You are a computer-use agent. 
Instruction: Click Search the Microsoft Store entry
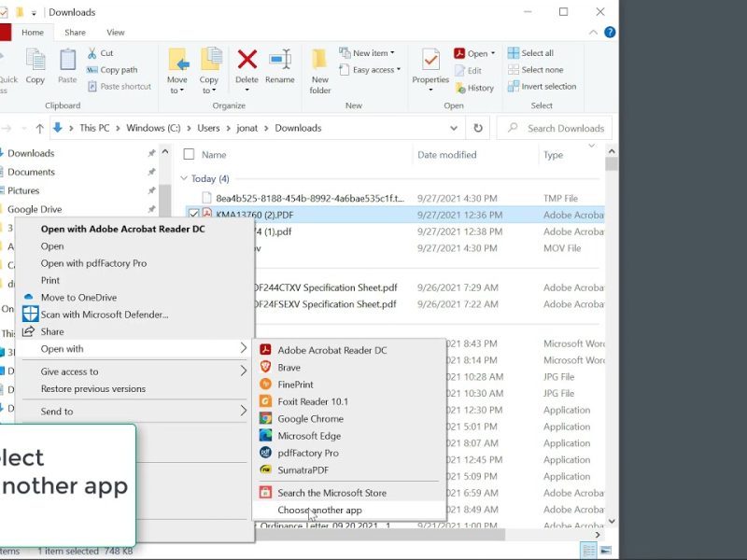tap(349, 493)
